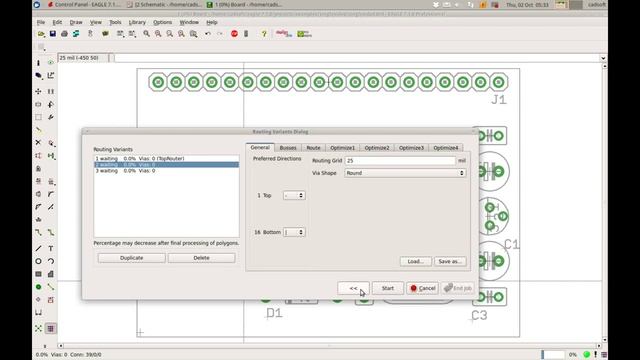The width and height of the screenshot is (640, 360).
Task: Open the Via Shape Round dropdown
Action: (405, 173)
